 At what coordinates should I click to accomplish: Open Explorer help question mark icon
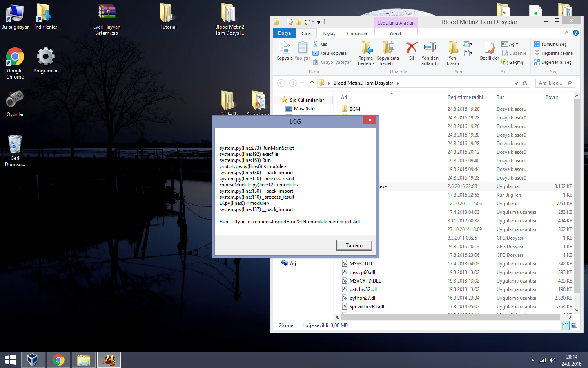tap(576, 33)
